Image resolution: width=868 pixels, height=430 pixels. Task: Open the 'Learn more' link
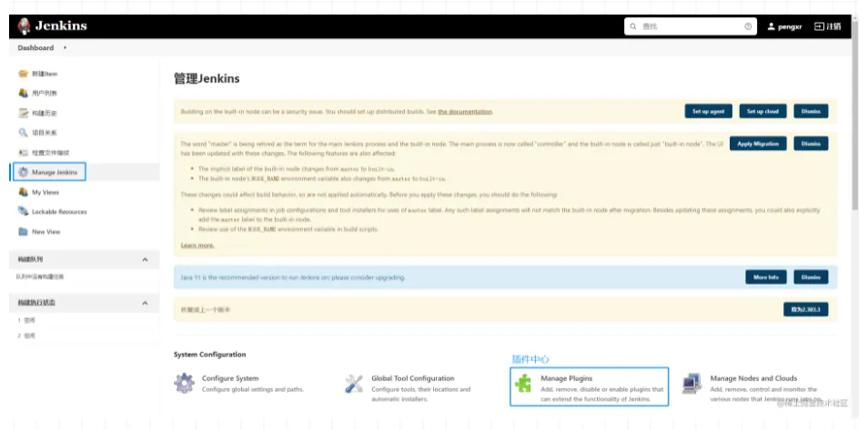coord(197,245)
